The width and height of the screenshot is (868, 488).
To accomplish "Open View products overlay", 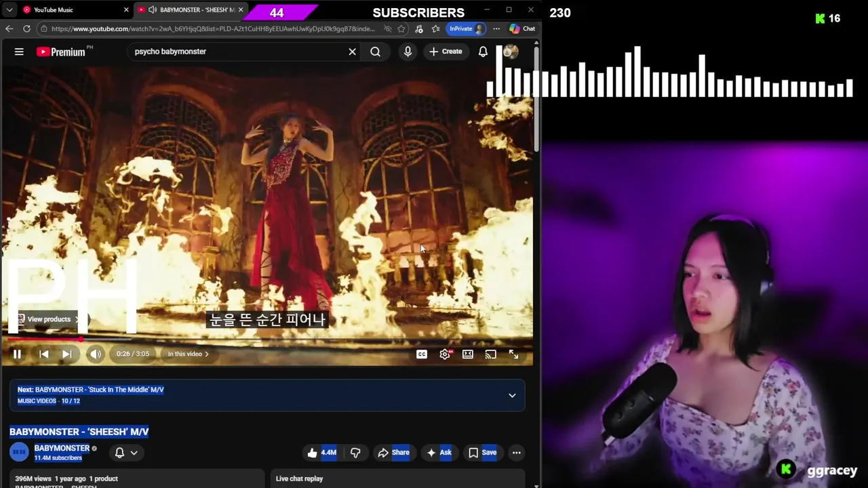I will point(47,319).
